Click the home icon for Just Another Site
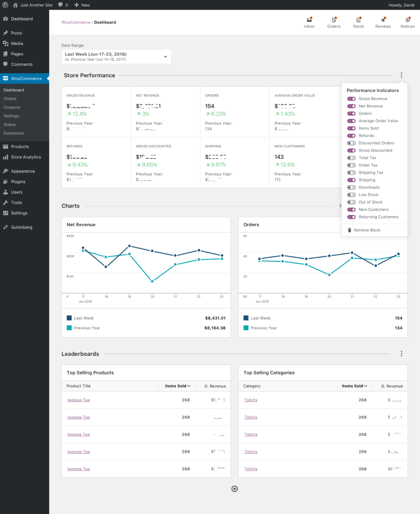This screenshot has height=514, width=420. (x=15, y=5)
